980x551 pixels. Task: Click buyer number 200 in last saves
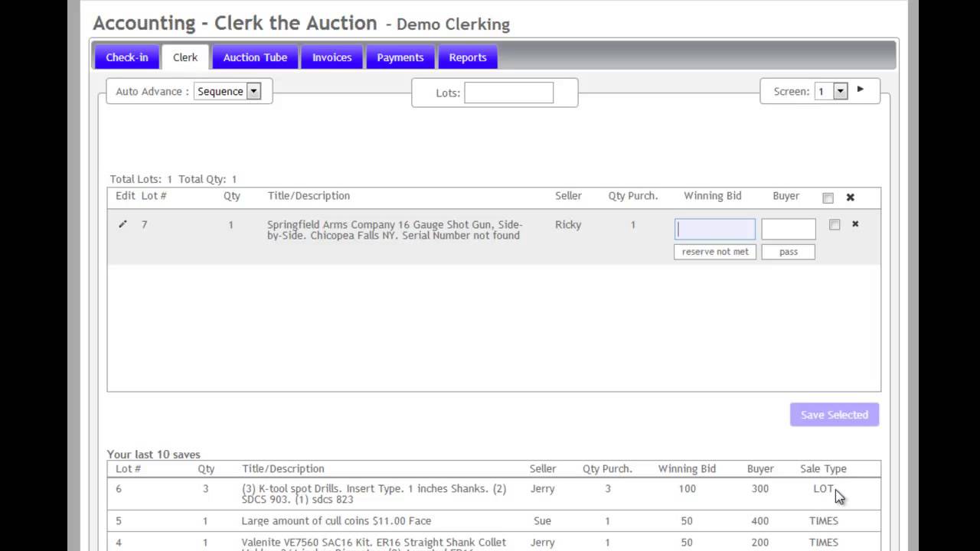click(760, 542)
